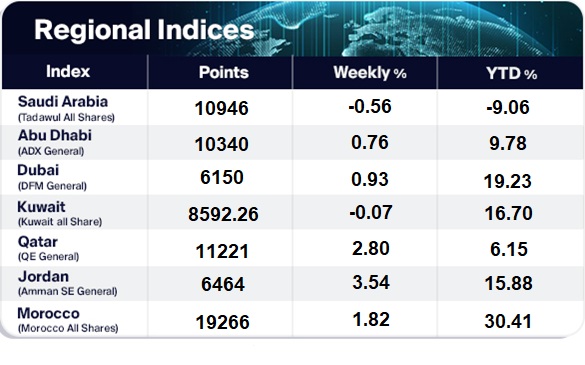This screenshot has height=365, width=585.
Task: Click Jordan weekly value 3.54
Action: click(x=371, y=282)
